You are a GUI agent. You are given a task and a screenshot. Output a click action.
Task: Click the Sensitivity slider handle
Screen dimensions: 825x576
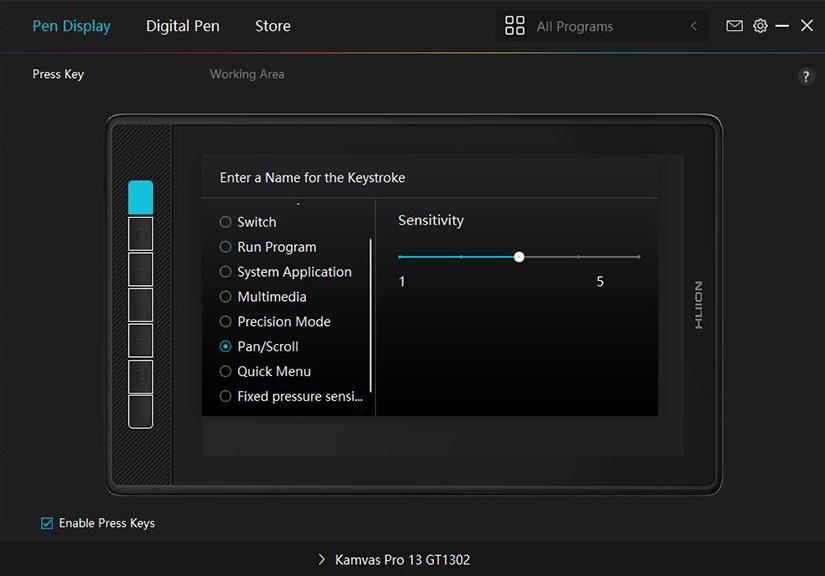(x=519, y=257)
